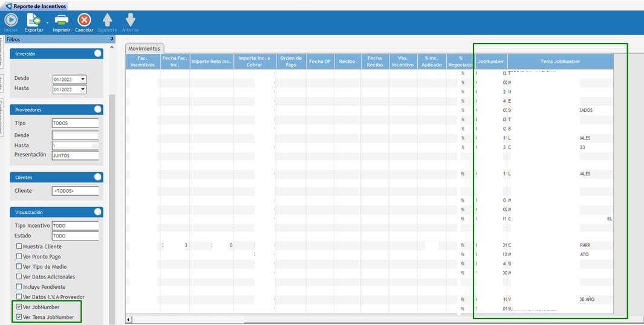Click the % Inc. Aplicado column header

pos(432,62)
